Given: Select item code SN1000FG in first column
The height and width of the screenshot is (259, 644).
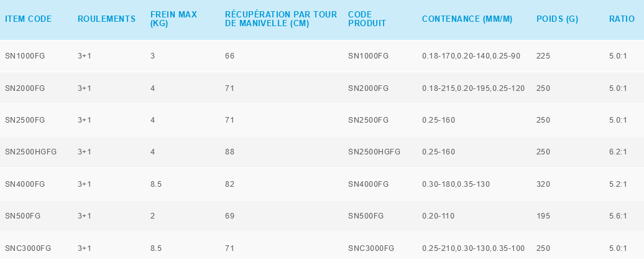Looking at the screenshot, I should coord(25,56).
